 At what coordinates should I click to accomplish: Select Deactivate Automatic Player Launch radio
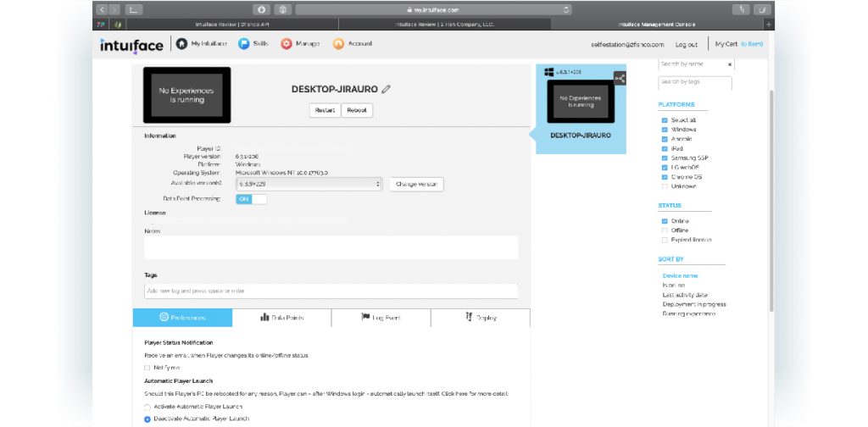(x=147, y=419)
